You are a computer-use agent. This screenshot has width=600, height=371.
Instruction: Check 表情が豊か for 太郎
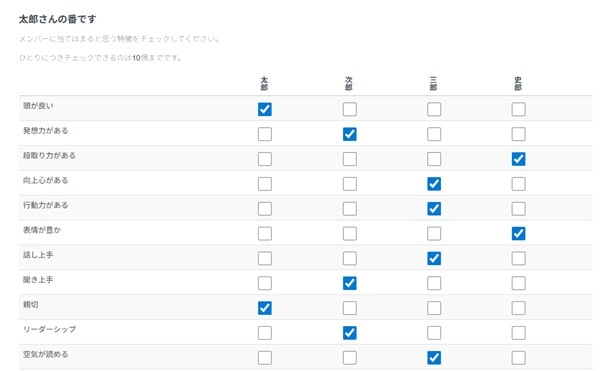pos(265,234)
